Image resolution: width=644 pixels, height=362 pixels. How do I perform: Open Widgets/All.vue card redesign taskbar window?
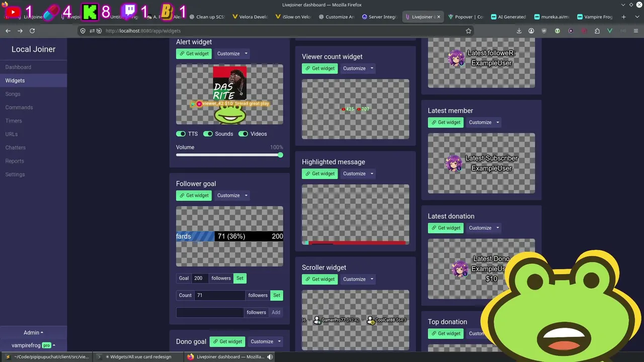(x=138, y=357)
